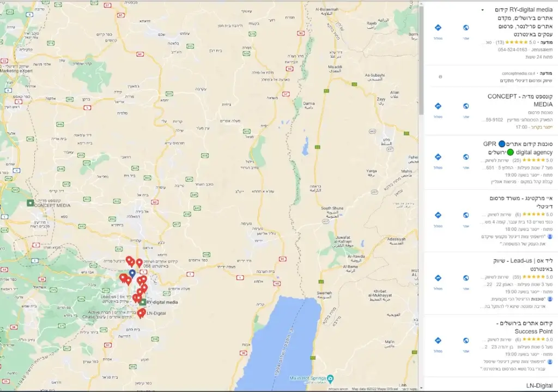
Task: Click the (59) reviews count for Lead-us
Action: pyautogui.click(x=517, y=277)
